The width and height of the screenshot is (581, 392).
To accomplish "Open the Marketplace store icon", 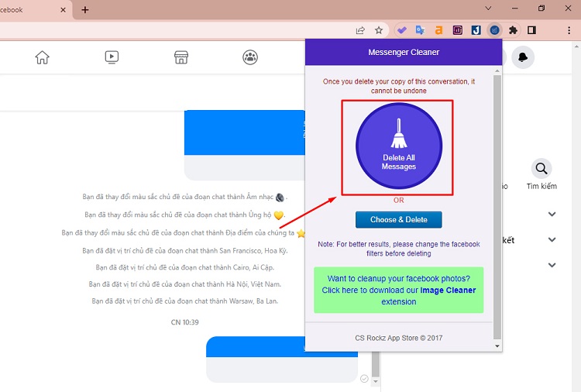I will tap(181, 57).
